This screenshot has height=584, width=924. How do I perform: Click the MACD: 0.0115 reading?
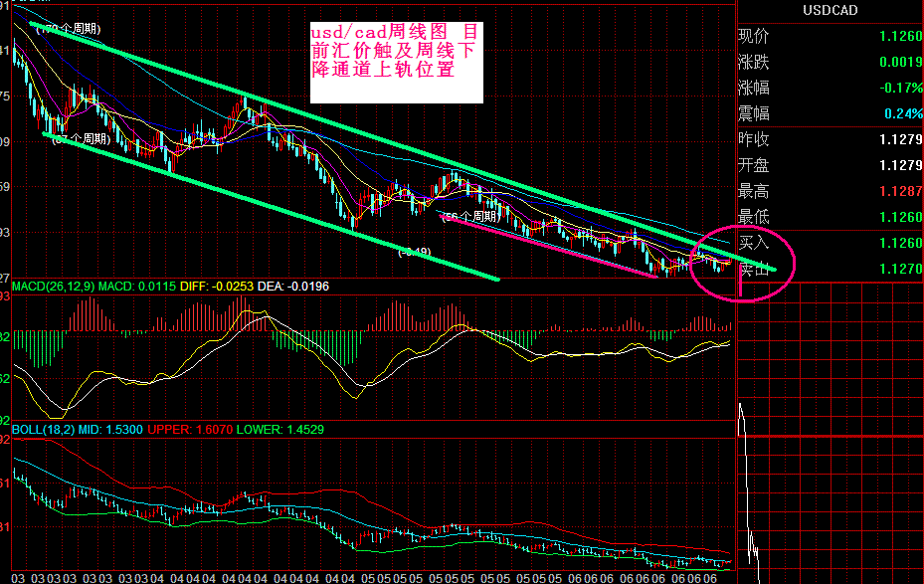(136, 287)
